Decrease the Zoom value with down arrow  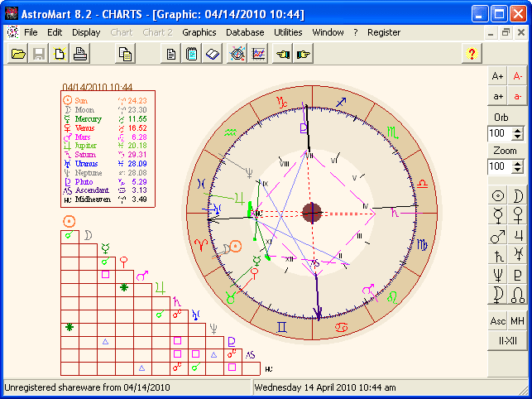point(517,170)
